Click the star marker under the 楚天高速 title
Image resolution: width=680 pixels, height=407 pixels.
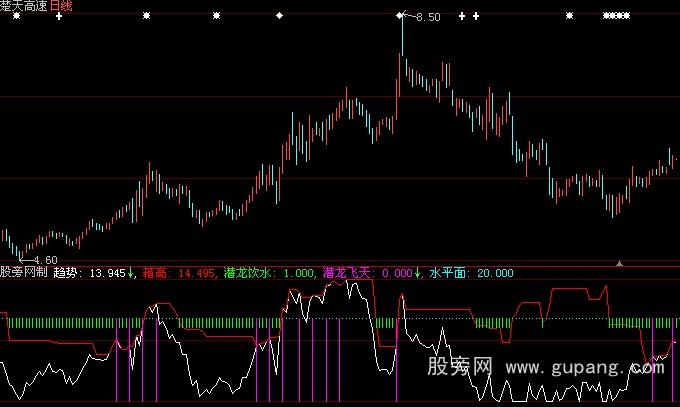tap(16, 16)
